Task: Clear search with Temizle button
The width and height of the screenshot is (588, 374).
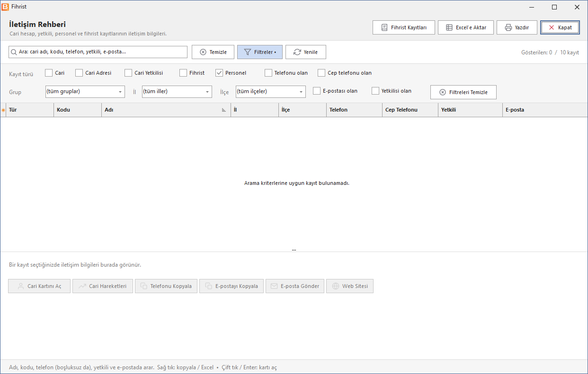Action: point(213,52)
